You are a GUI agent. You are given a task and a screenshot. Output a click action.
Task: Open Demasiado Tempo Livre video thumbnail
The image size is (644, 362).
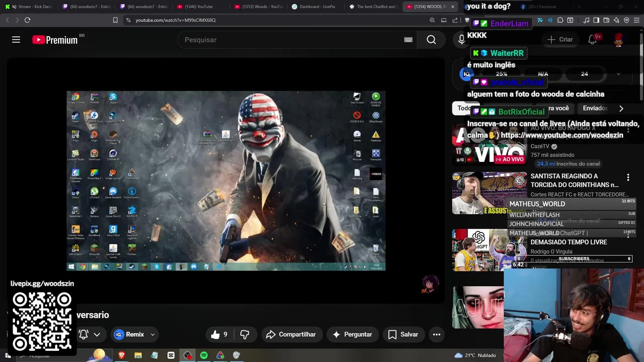point(489,250)
